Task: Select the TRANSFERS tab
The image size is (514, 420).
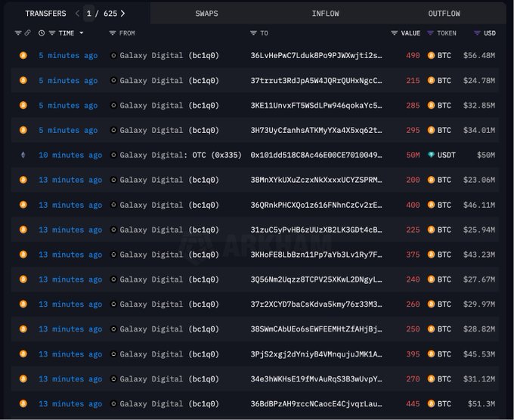Action: (45, 14)
